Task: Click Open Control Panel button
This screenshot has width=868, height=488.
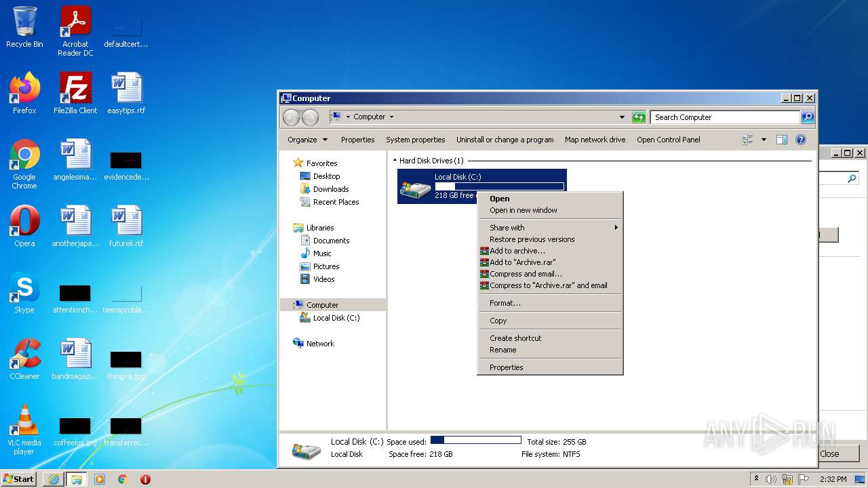Action: (x=668, y=140)
